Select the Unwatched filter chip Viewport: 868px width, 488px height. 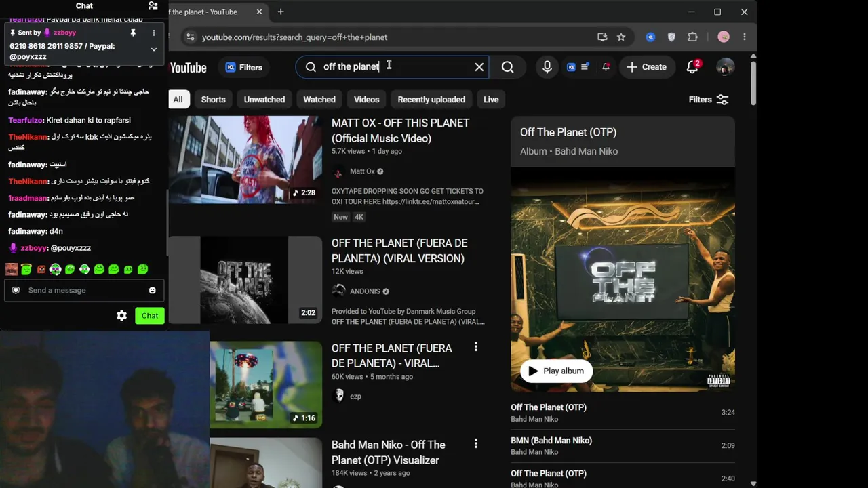[264, 100]
